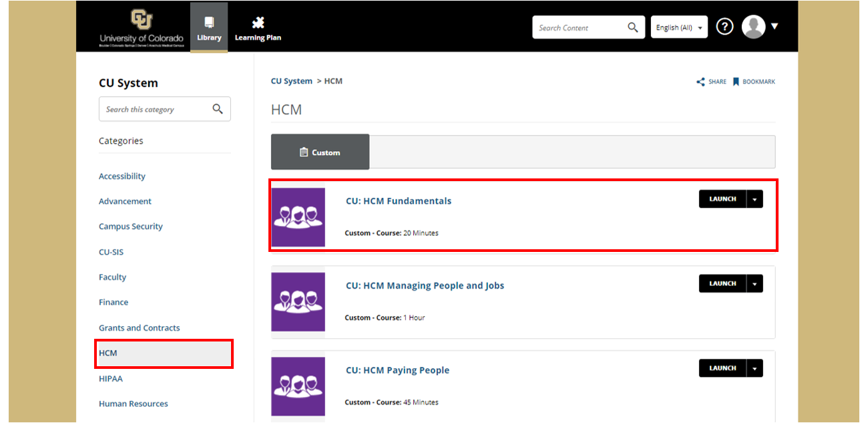
Task: Click the user profile avatar
Action: click(x=753, y=27)
